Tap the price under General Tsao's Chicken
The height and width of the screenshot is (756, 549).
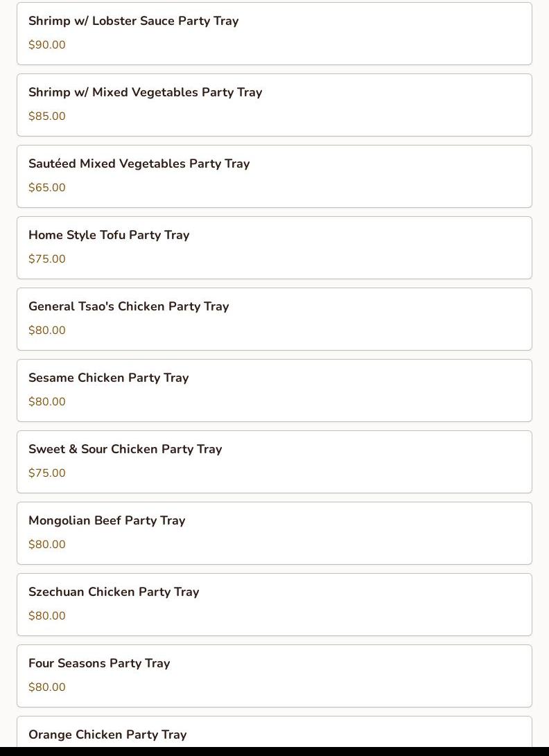click(x=47, y=331)
